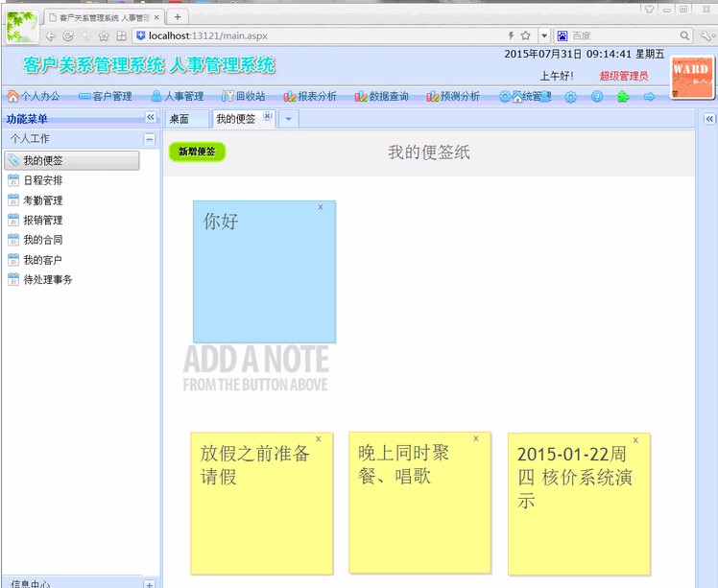Viewport: 718px width, 588px height.
Task: Open the 人事管理 menu
Action: tap(177, 97)
